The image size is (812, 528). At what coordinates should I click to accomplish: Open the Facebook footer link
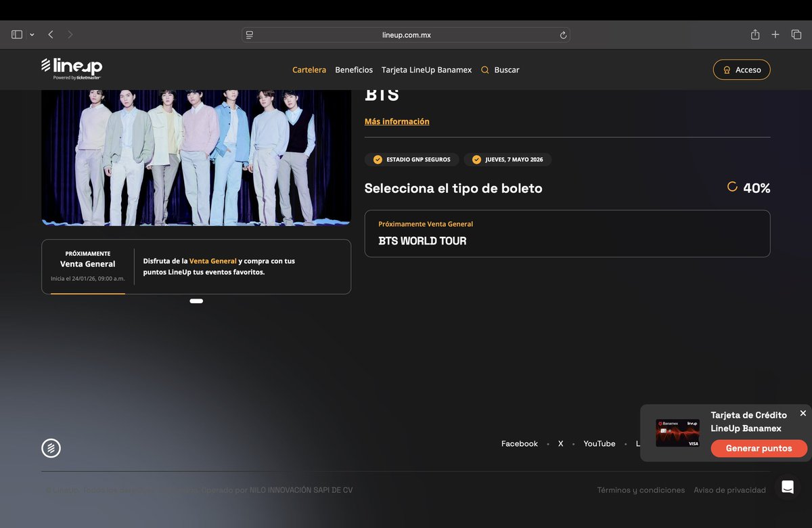point(520,444)
